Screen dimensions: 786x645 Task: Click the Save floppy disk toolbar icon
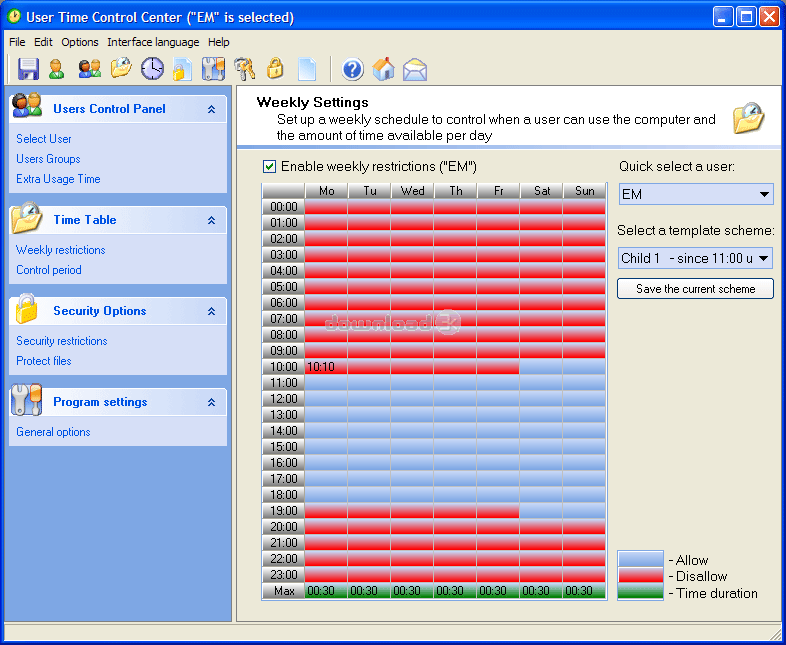[x=29, y=69]
